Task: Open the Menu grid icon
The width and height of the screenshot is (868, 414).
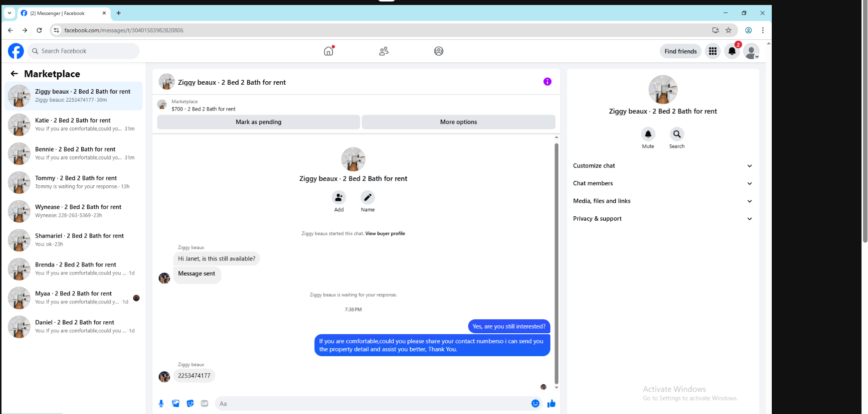Action: pos(713,51)
